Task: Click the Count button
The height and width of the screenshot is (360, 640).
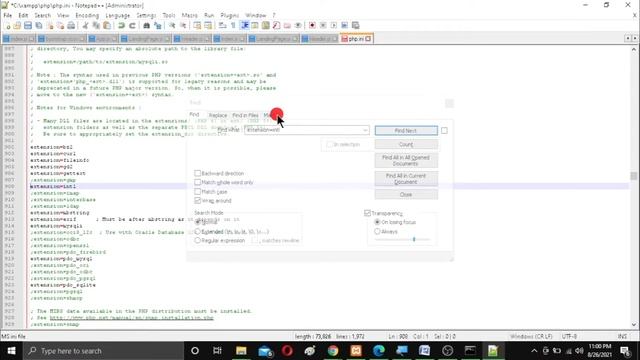Action: coord(406,144)
